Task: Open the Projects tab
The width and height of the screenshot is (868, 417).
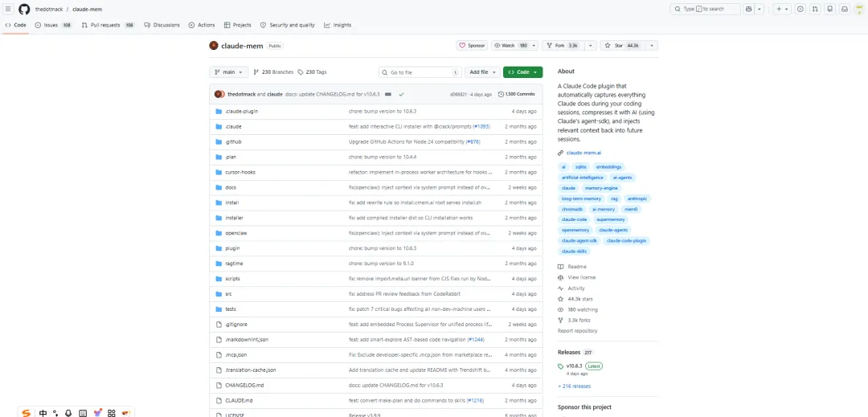Action: pyautogui.click(x=237, y=25)
